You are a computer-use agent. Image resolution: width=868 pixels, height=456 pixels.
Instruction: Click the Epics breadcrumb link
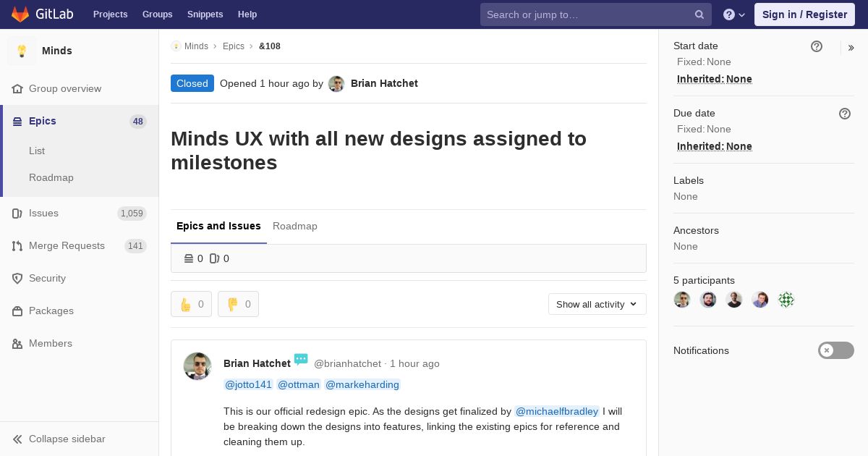pyautogui.click(x=234, y=46)
